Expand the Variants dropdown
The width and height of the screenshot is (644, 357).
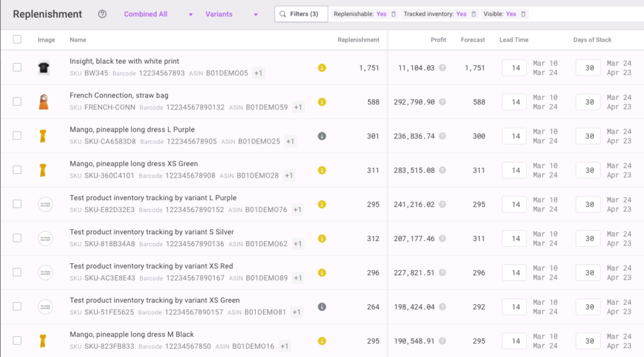(231, 14)
